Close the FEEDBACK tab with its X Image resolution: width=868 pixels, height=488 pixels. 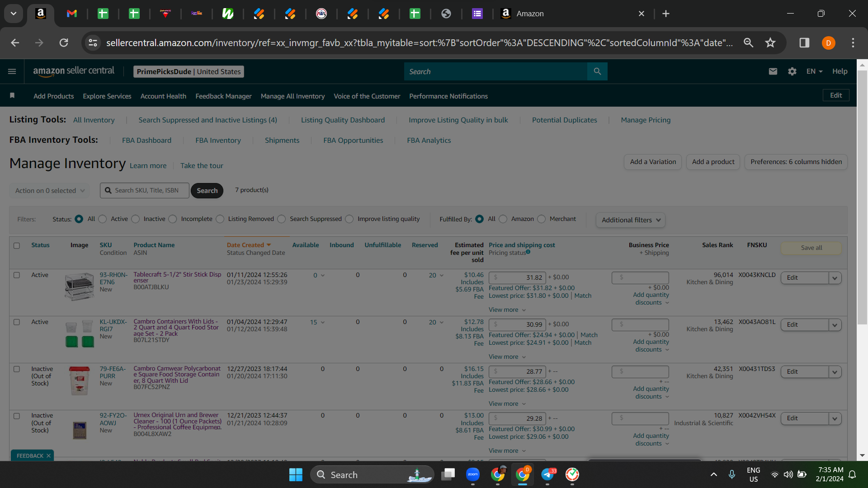tap(48, 455)
